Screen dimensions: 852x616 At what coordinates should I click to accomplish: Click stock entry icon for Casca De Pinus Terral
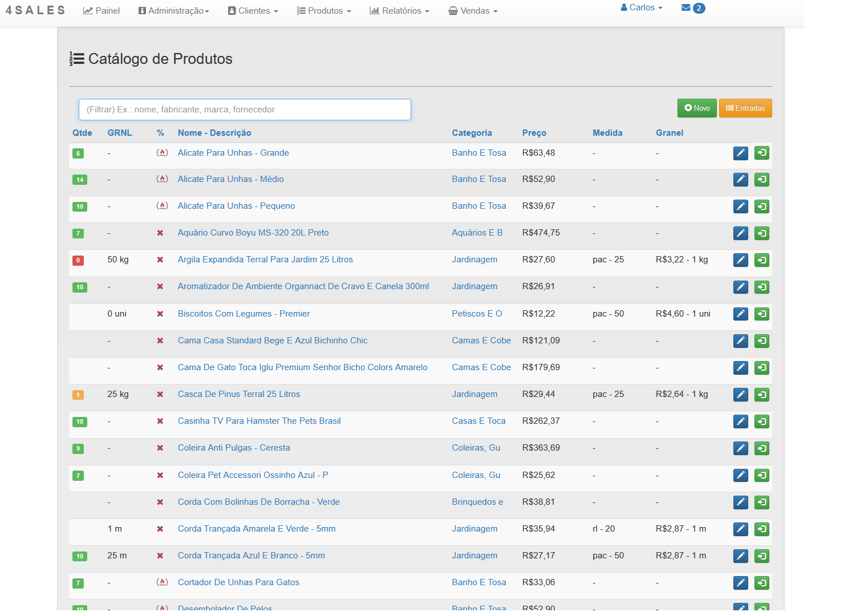tap(761, 395)
